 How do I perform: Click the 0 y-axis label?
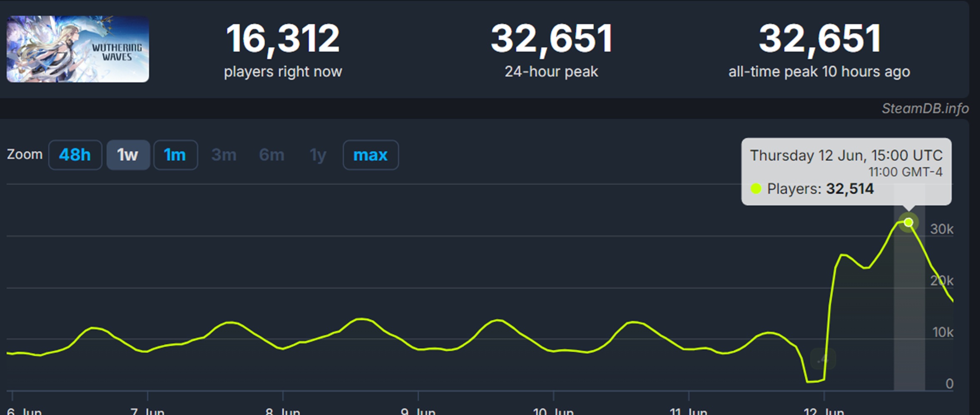(949, 383)
